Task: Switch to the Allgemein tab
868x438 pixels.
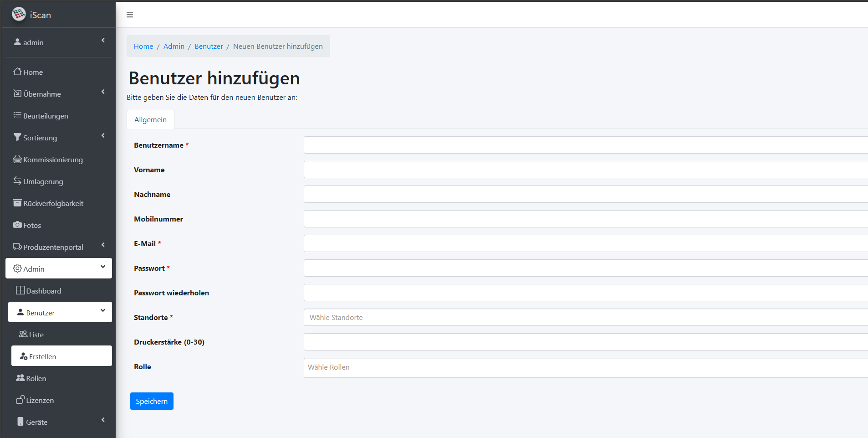Action: click(x=150, y=119)
